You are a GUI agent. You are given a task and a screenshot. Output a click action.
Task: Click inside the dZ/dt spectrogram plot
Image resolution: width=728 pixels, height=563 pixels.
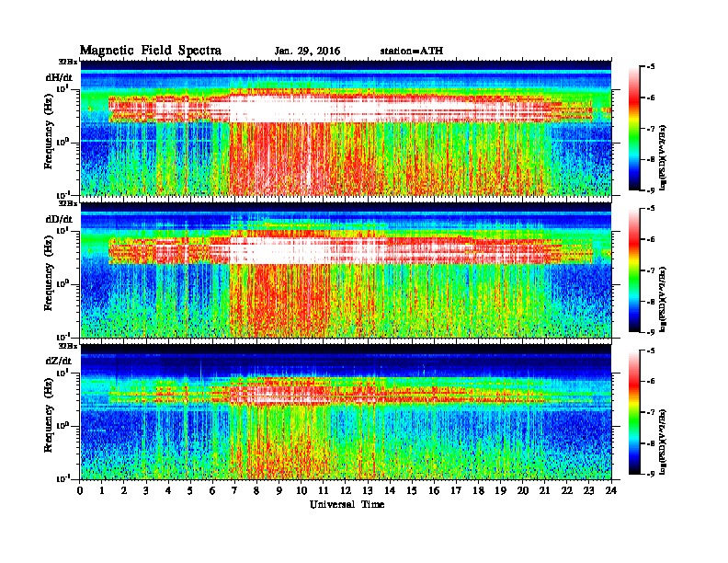[x=346, y=412]
